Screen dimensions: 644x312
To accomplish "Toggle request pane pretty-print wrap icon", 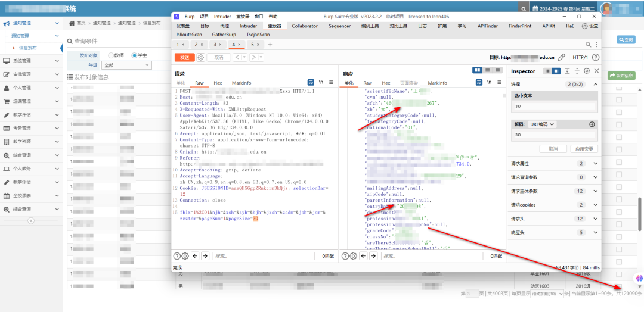I will [311, 82].
